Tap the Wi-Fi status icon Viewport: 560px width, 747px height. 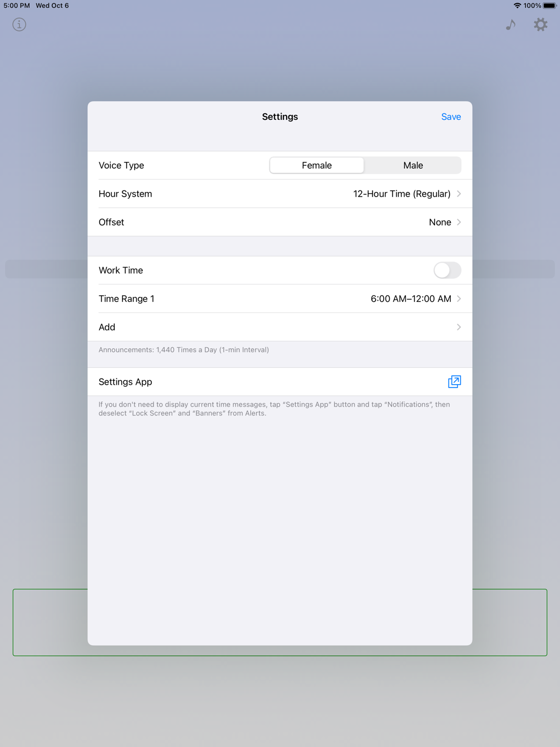click(x=517, y=6)
